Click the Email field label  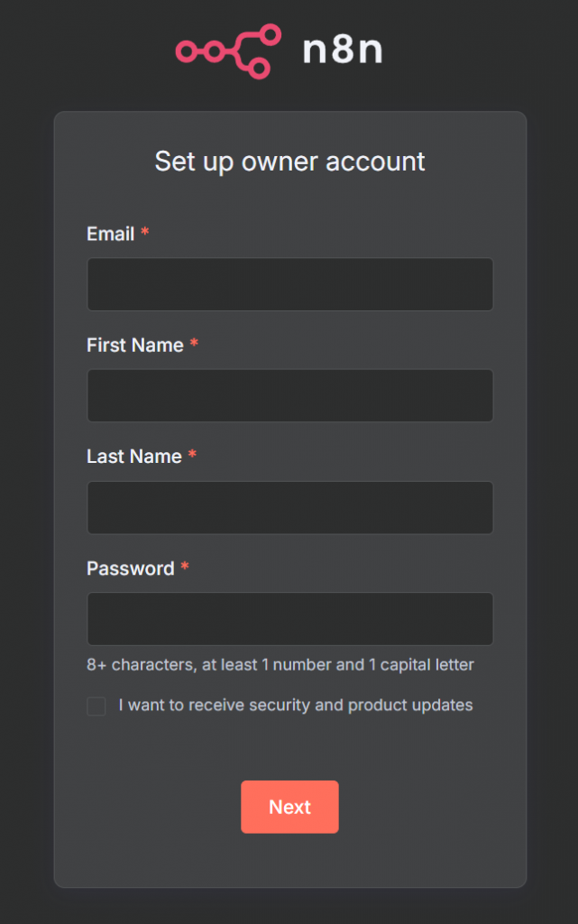point(110,234)
